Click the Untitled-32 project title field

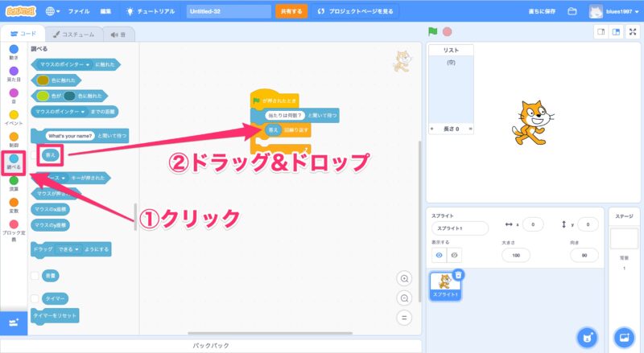click(228, 12)
